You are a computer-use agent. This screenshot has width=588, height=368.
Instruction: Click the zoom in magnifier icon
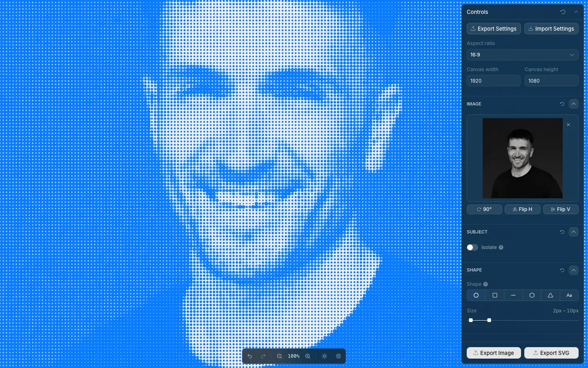308,356
